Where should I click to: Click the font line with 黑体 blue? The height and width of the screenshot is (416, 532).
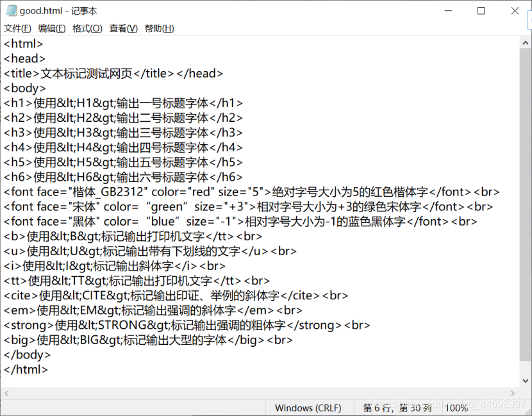tap(240, 222)
